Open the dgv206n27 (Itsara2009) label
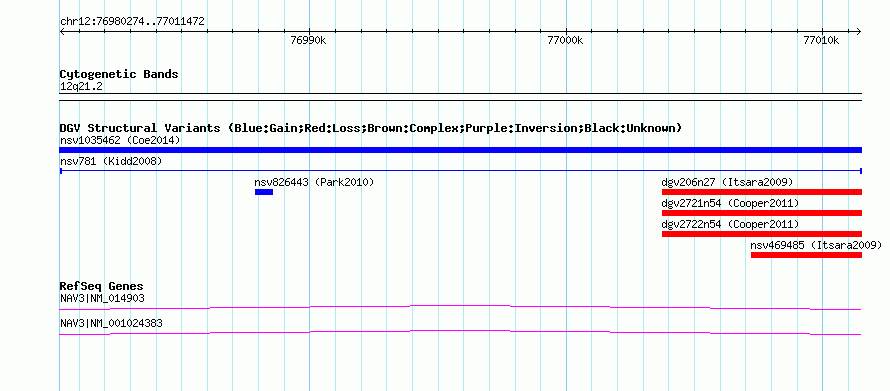This screenshot has height=391, width=890. (x=727, y=182)
